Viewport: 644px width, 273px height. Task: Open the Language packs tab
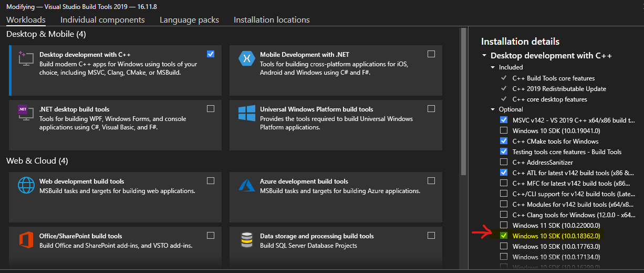pos(189,20)
